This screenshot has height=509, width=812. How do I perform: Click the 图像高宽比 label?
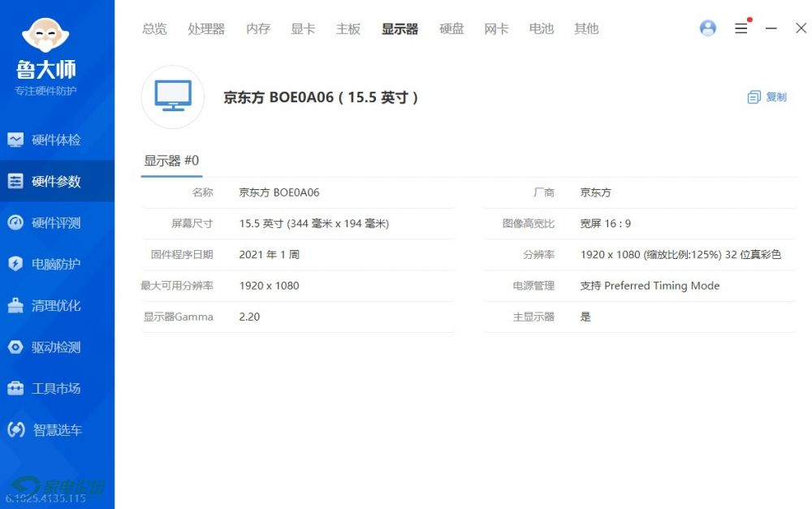[529, 224]
